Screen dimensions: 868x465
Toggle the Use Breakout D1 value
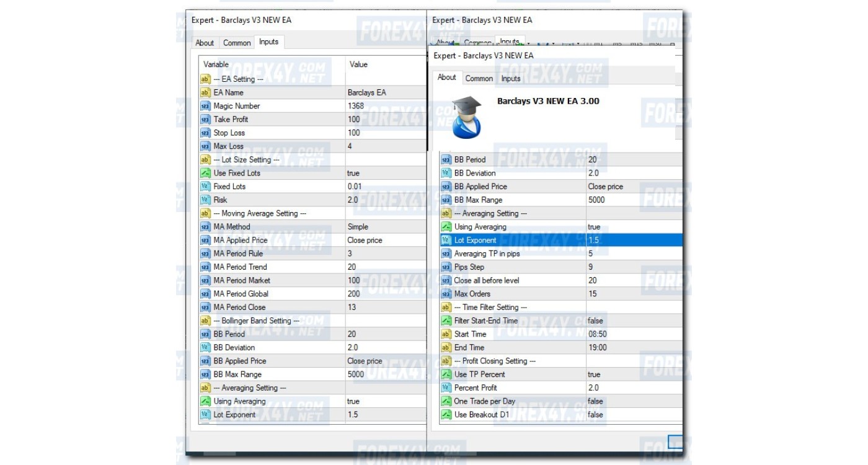pos(632,415)
